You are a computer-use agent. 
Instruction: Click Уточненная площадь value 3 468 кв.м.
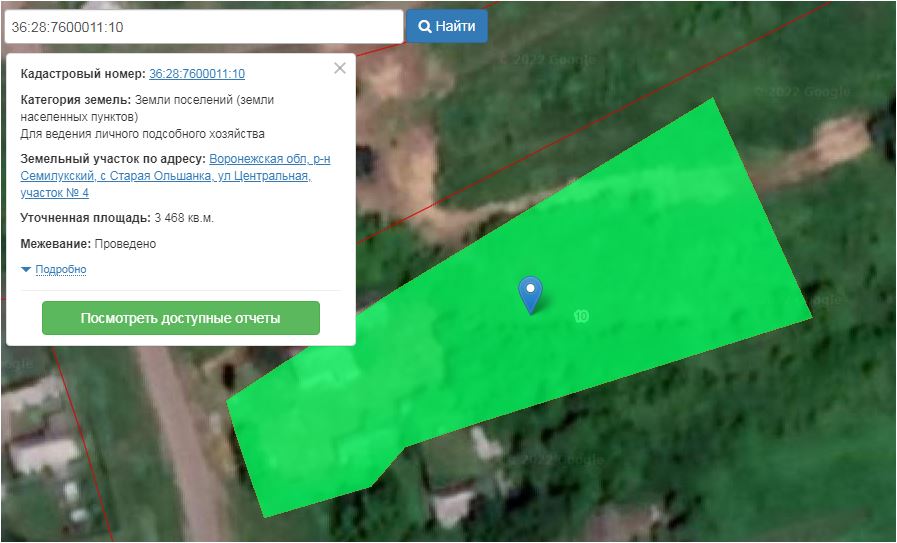click(184, 218)
